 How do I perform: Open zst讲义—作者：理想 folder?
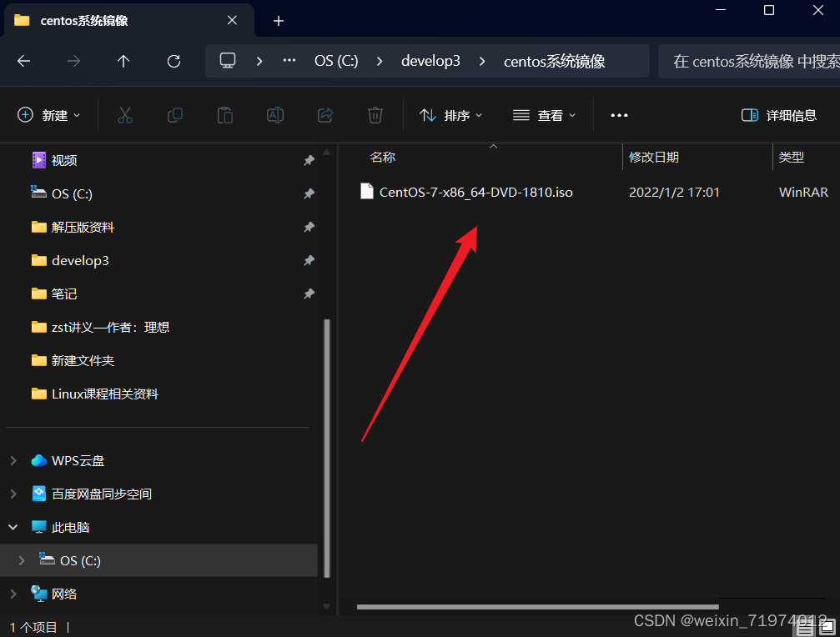click(100, 327)
